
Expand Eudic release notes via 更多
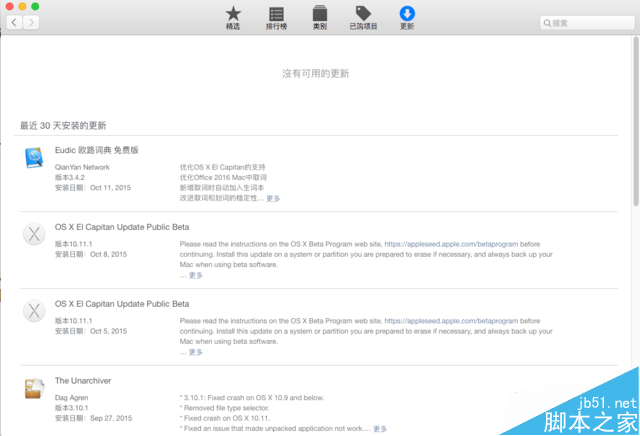(x=273, y=198)
